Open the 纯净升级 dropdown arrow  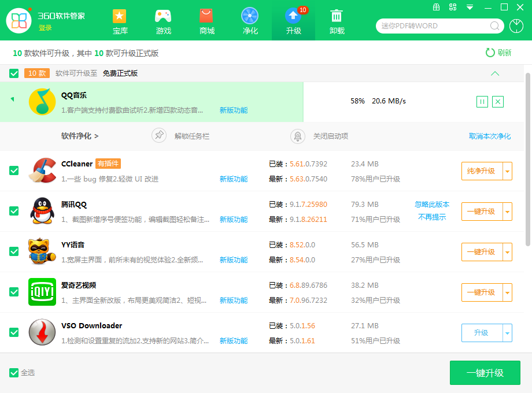click(x=507, y=171)
